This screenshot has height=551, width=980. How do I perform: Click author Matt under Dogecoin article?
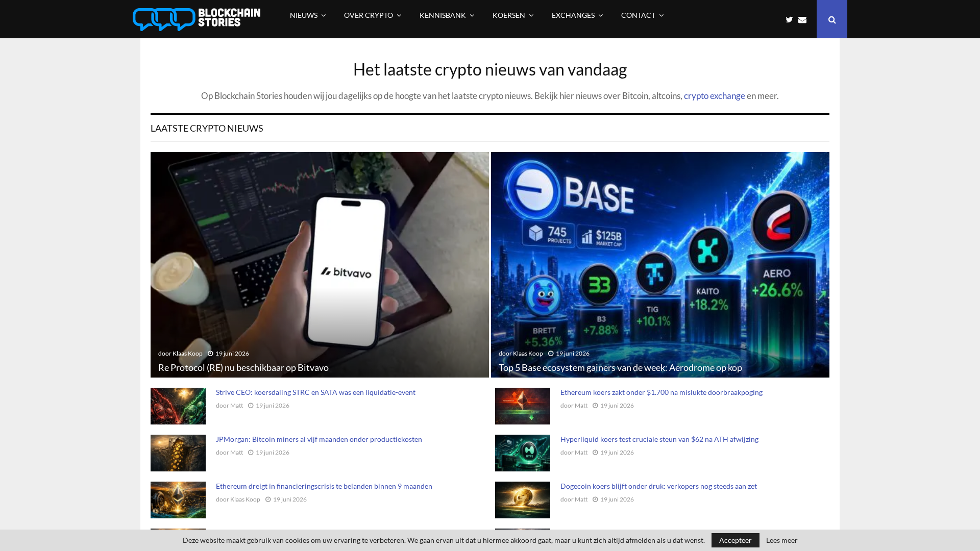(581, 499)
